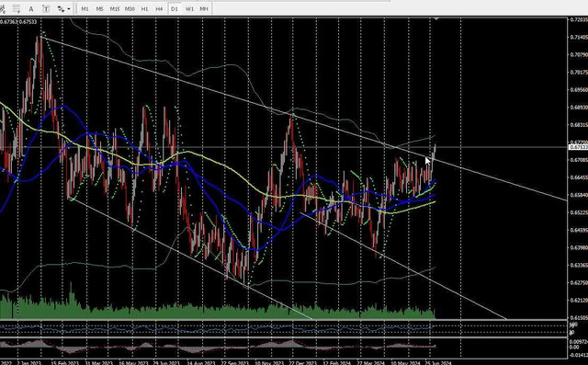588x365 pixels.
Task: Click the highlighted current price label
Action: (579, 147)
